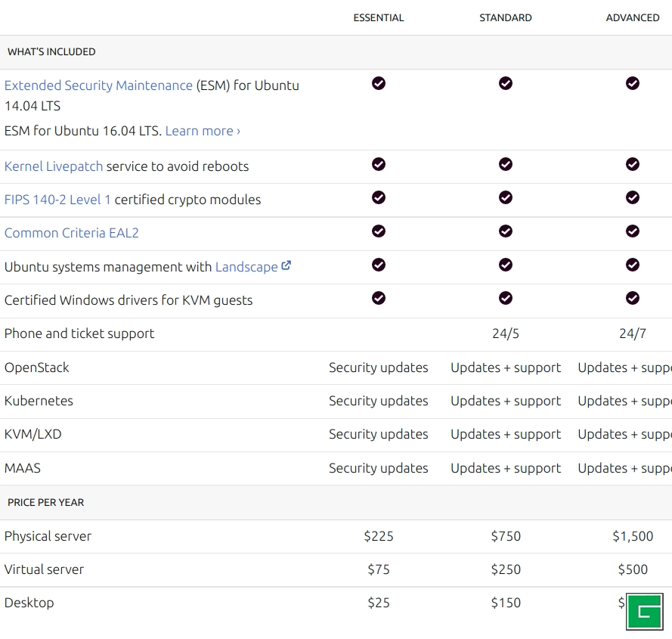Open the Kernel Livepatch link
Viewport: 672px width, 639px height.
click(x=54, y=166)
